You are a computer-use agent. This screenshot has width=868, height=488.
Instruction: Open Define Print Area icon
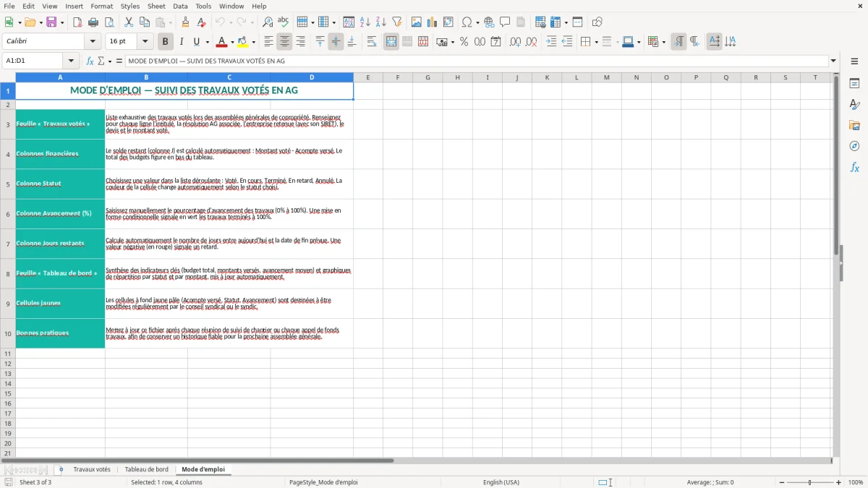click(x=540, y=22)
